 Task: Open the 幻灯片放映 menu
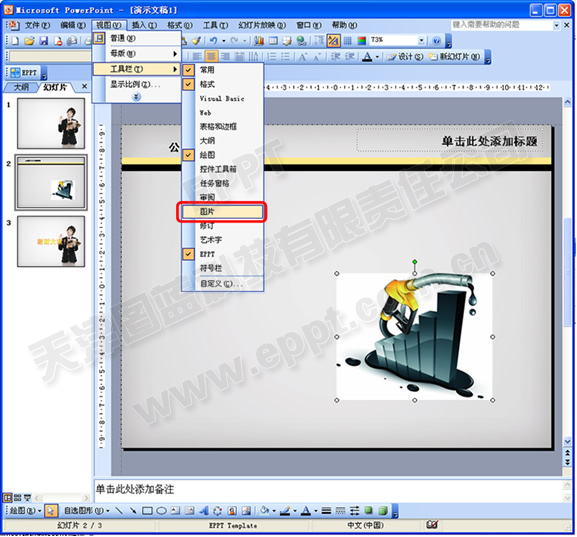262,25
